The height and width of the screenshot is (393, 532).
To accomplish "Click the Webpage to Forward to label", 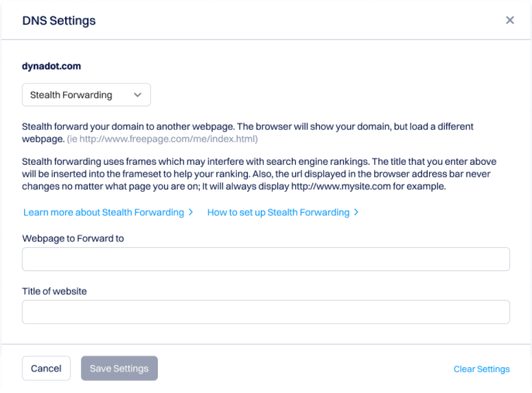I will point(73,238).
